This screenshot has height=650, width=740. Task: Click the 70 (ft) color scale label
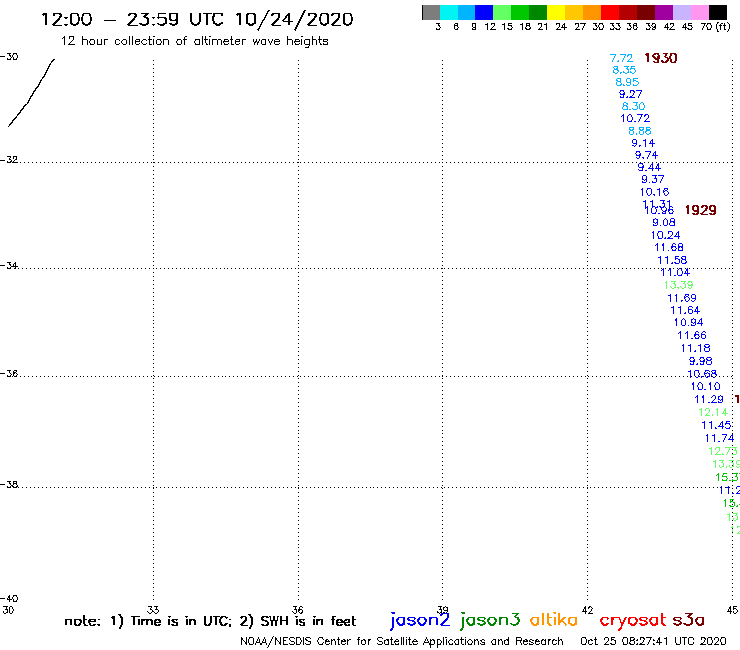(x=715, y=26)
